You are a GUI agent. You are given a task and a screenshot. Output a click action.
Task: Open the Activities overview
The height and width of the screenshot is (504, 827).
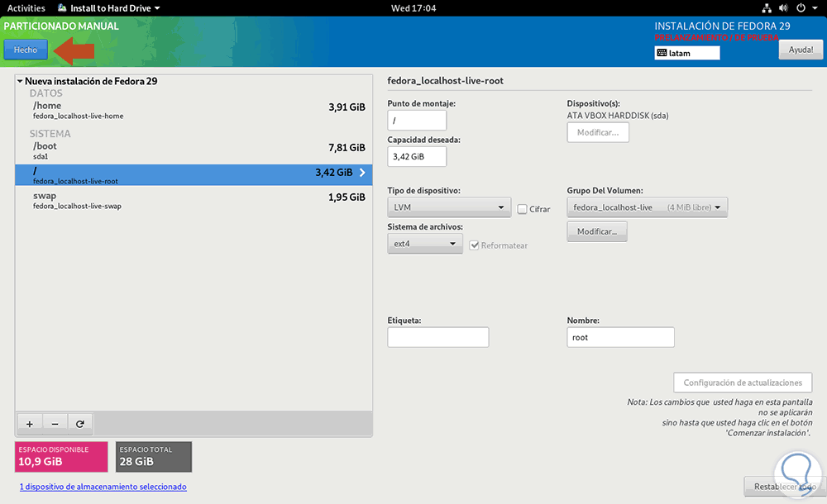pyautogui.click(x=26, y=8)
